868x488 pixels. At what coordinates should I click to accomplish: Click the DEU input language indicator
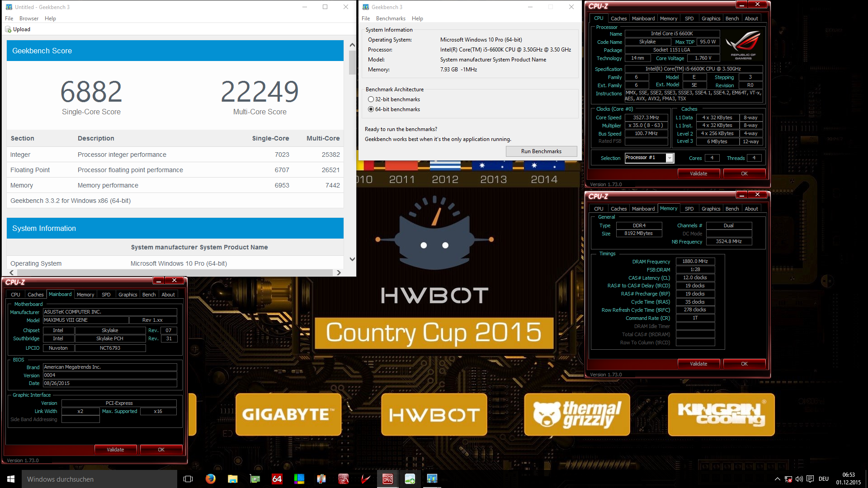click(824, 479)
